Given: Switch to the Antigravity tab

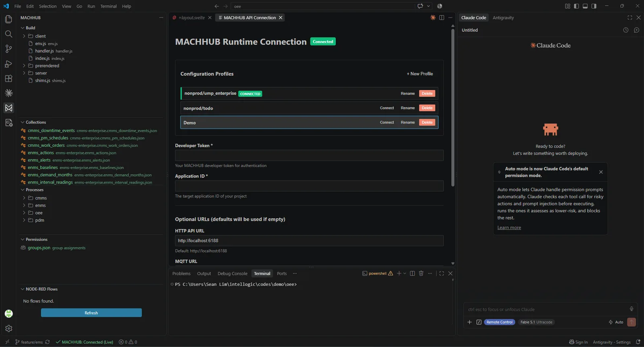Looking at the screenshot, I should tap(503, 18).
